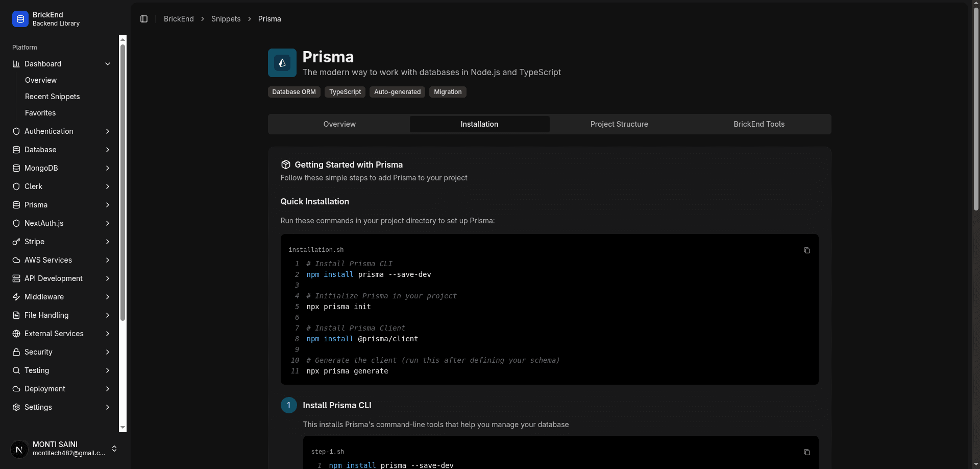Open the MONTI SAINI account switcher

114,449
